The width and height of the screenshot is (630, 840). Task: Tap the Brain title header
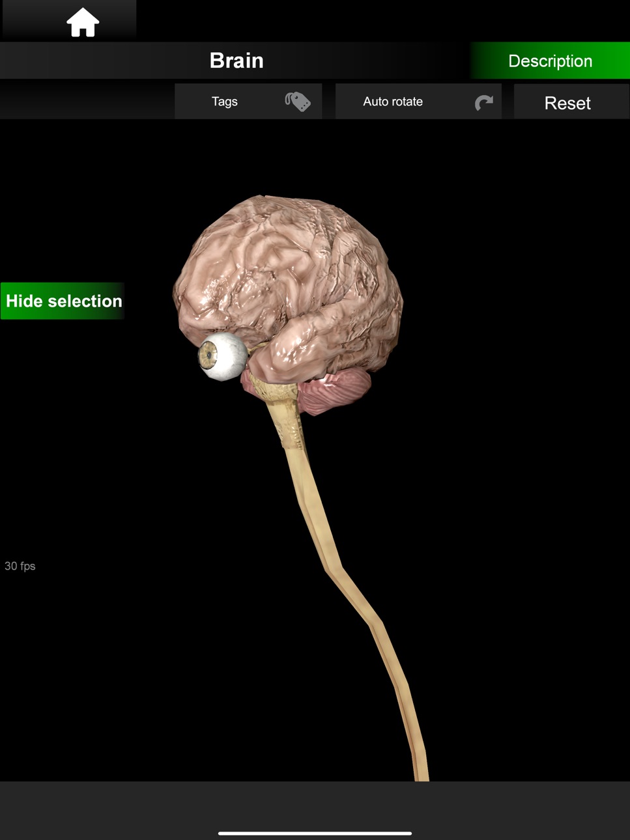pos(236,61)
